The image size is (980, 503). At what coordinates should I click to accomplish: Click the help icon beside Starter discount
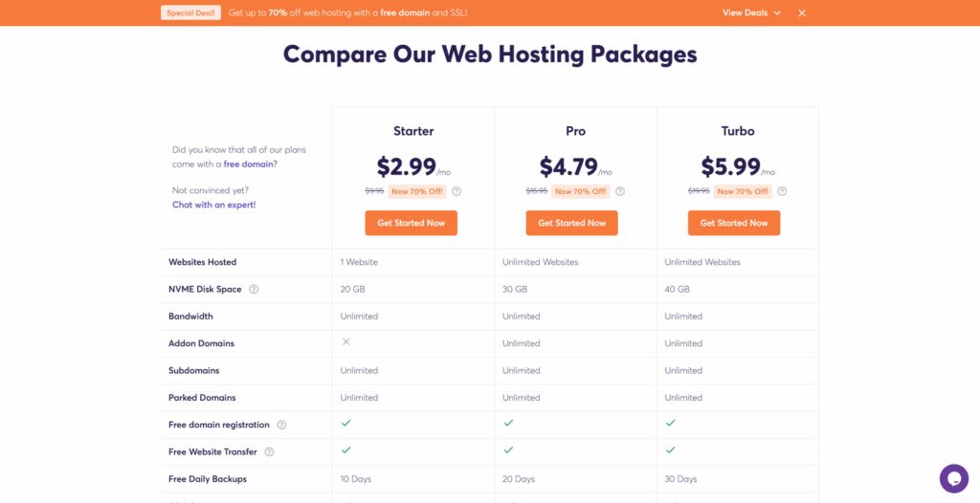[x=457, y=191]
